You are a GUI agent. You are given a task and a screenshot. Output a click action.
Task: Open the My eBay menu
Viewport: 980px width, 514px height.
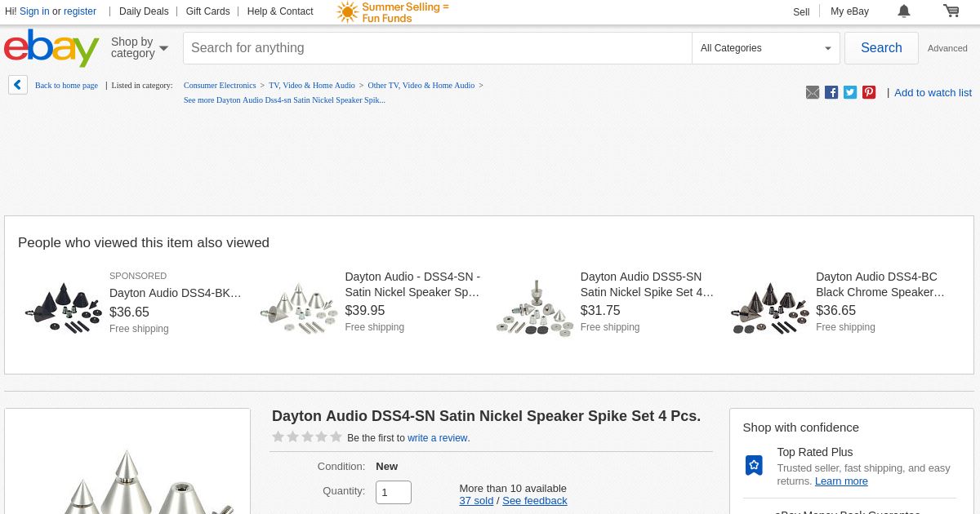pos(849,11)
